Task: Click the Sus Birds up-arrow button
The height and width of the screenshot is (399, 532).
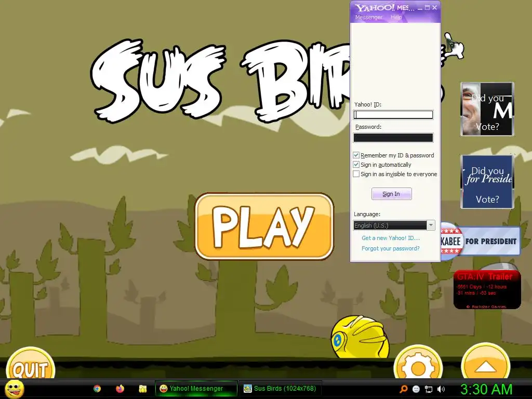Action: click(486, 362)
